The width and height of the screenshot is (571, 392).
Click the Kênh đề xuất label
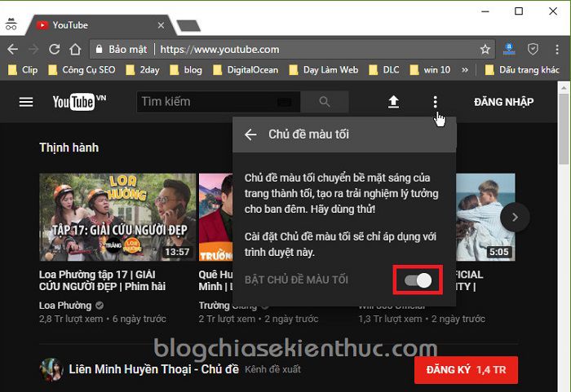(x=272, y=369)
